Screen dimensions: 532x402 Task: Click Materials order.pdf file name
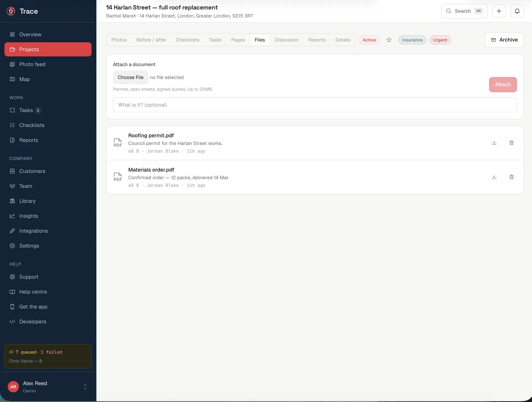(x=151, y=170)
